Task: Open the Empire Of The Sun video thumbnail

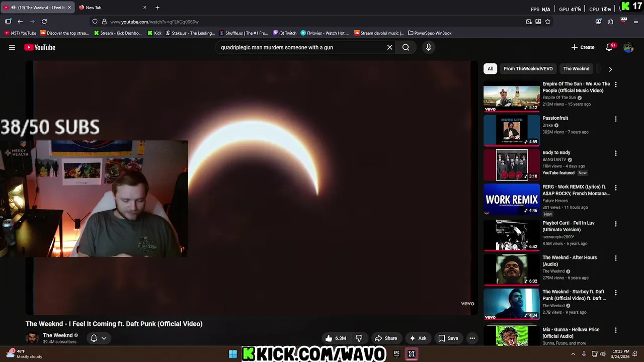Action: point(512,96)
